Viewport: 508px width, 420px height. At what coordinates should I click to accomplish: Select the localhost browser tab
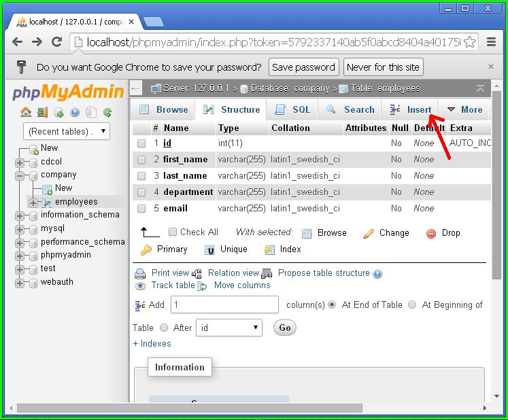[76, 22]
